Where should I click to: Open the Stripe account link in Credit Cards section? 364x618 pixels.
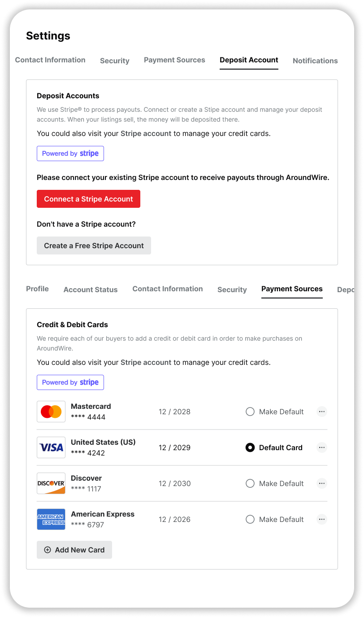click(x=148, y=362)
